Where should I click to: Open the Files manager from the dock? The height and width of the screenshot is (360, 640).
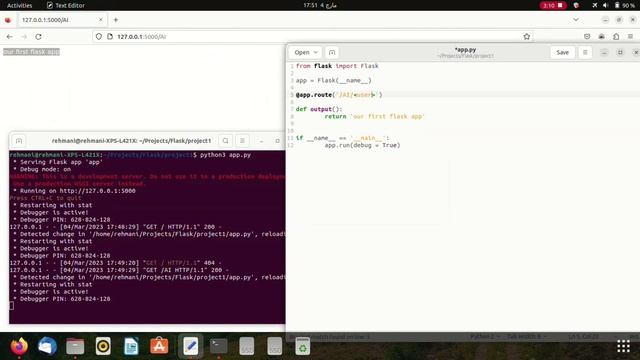click(75, 347)
